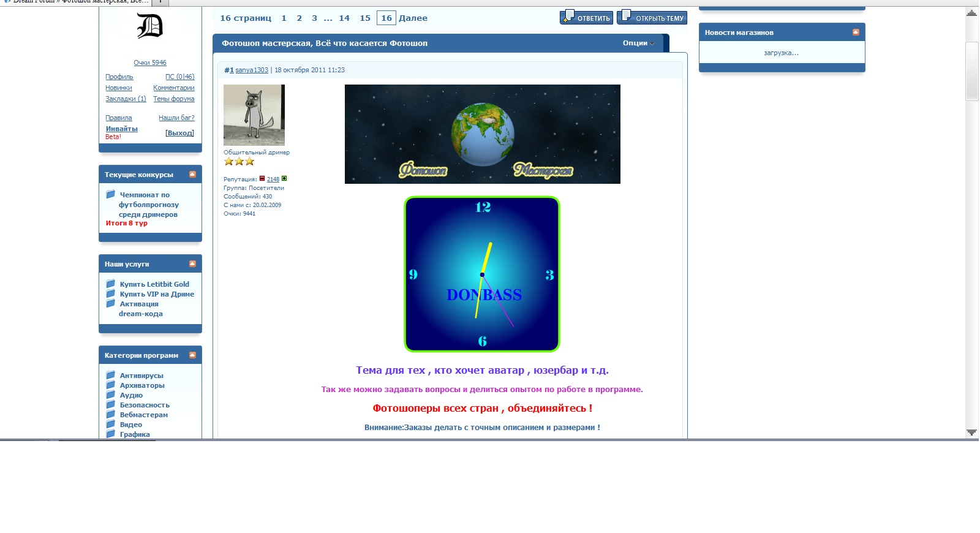The image size is (980, 533).
Task: Open Закладки (1) bookmarks
Action: pyautogui.click(x=126, y=99)
